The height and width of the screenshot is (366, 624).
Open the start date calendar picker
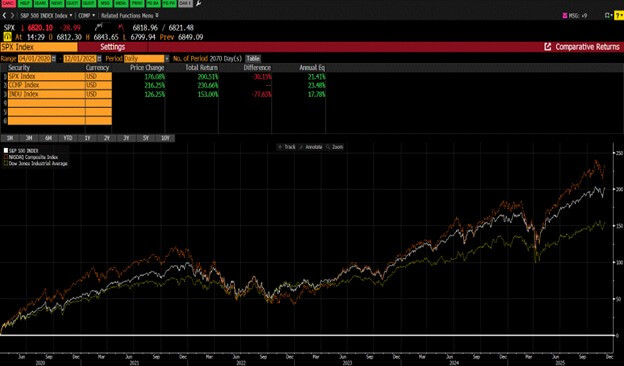tap(54, 58)
